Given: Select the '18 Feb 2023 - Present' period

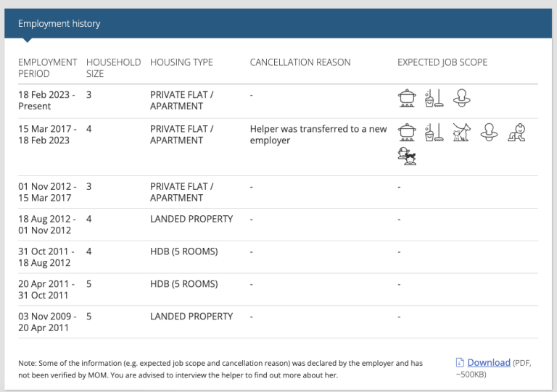Looking at the screenshot, I should click(46, 101).
